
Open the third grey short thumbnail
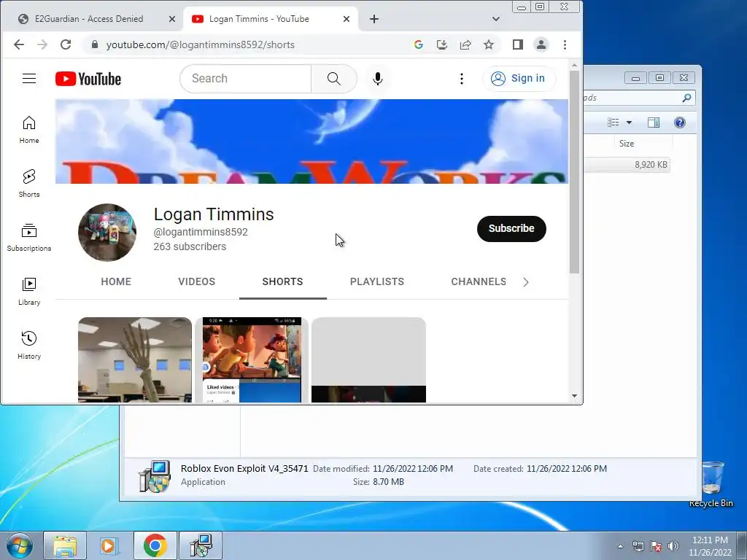[368, 360]
